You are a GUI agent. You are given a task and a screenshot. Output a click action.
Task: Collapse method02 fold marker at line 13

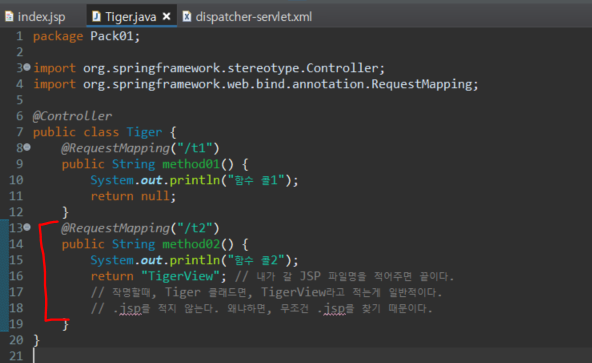[x=27, y=227]
